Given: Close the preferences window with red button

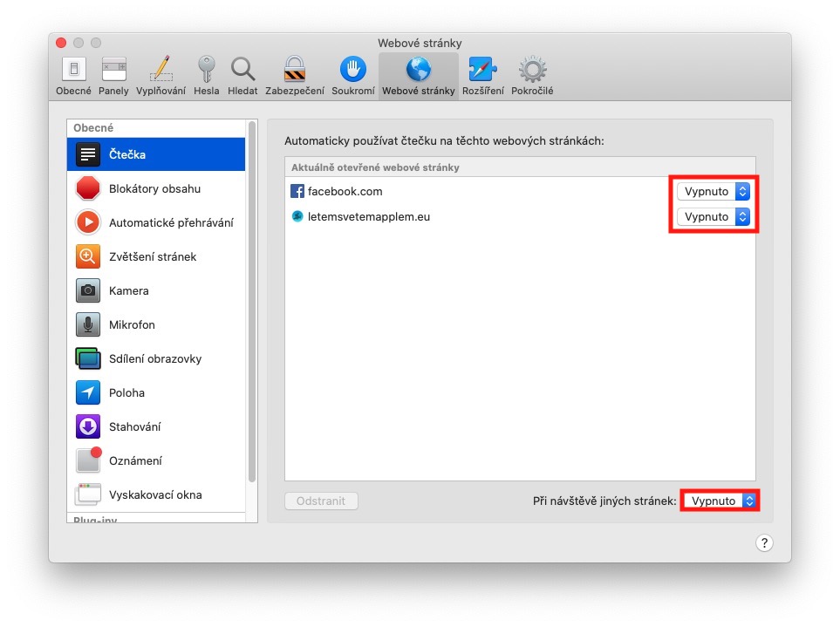Looking at the screenshot, I should point(61,43).
